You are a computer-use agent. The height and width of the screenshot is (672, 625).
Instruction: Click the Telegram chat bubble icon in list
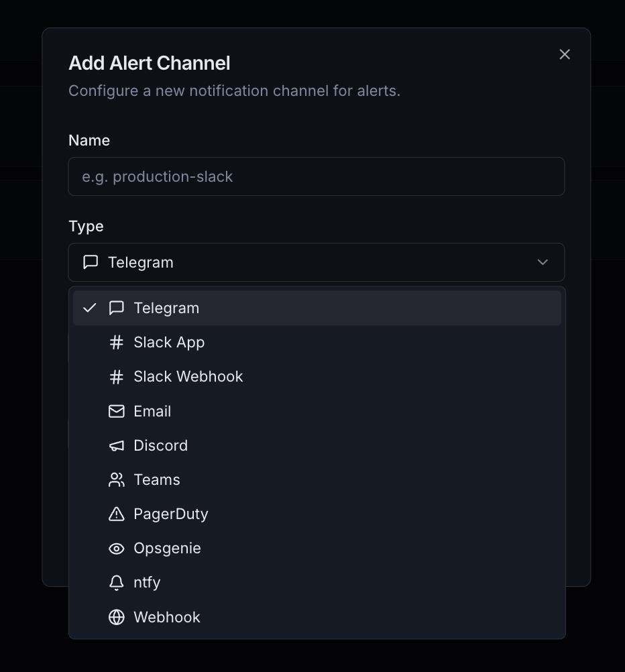[117, 308]
